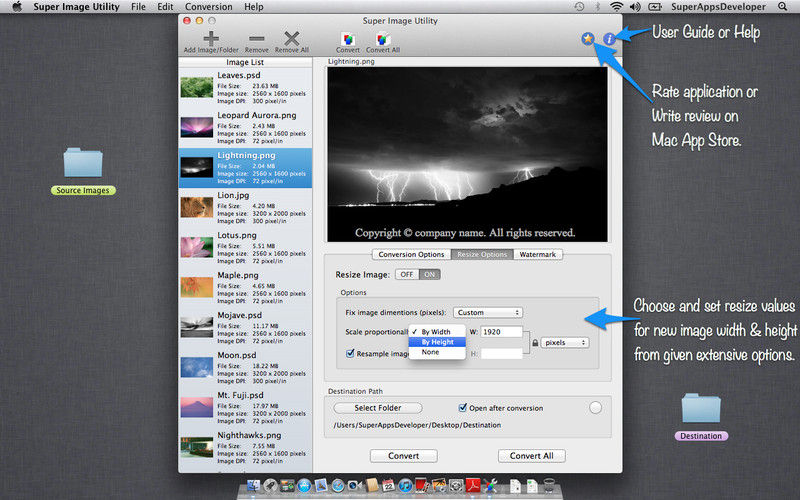
Task: Open the Trash in the dock
Action: point(549,485)
